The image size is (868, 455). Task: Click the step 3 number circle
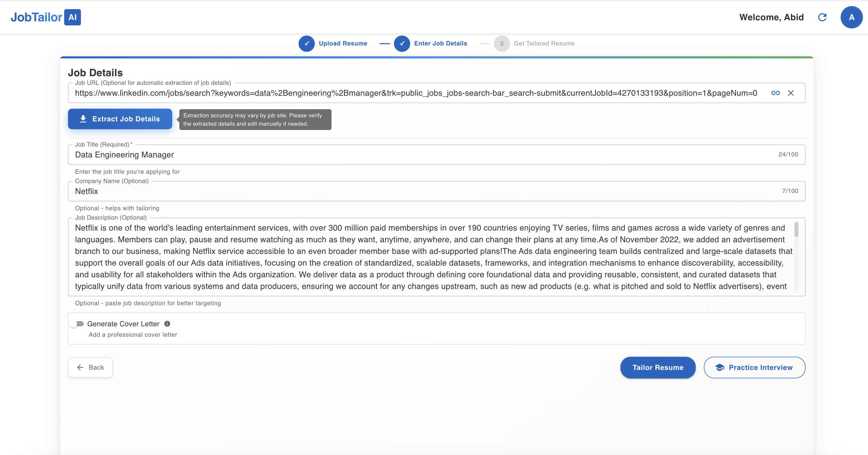coord(501,43)
